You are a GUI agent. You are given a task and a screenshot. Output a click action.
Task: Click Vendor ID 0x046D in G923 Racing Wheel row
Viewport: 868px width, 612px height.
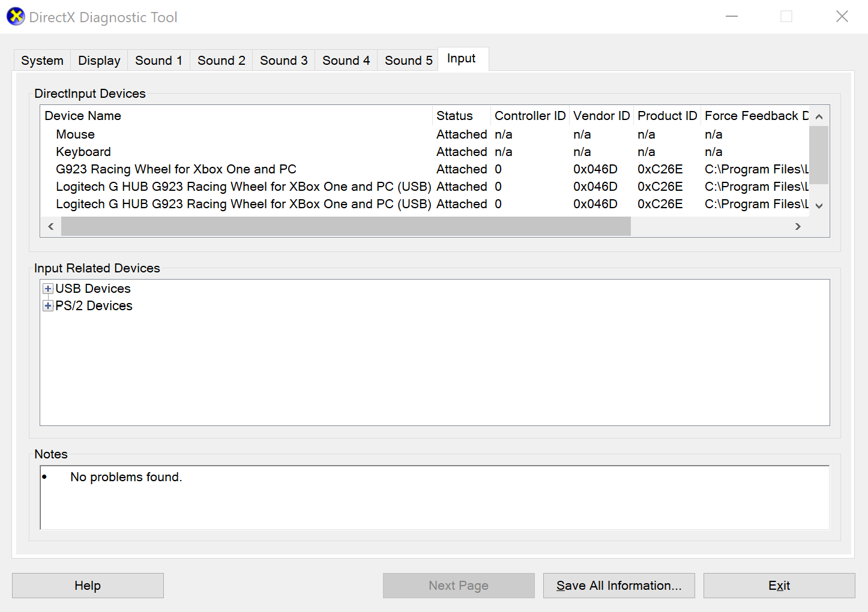595,169
